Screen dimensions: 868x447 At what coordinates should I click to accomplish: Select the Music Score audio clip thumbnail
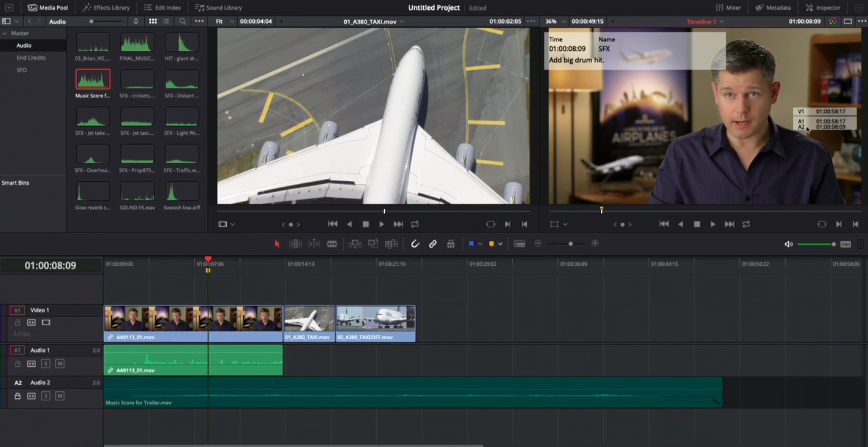93,79
